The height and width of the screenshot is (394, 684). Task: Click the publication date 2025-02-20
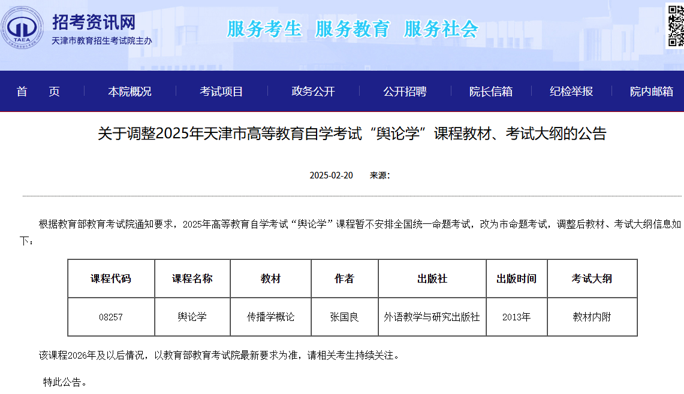(331, 175)
